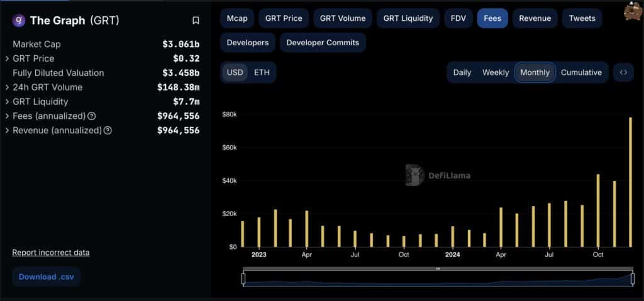Toggle the Mcap chart metric
644x301 pixels.
[237, 18]
